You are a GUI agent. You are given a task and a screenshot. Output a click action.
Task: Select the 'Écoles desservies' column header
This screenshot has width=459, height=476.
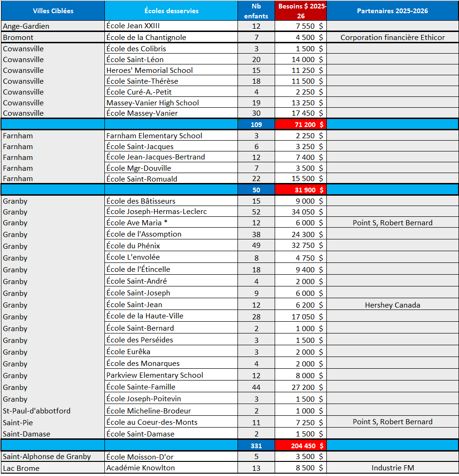point(171,11)
